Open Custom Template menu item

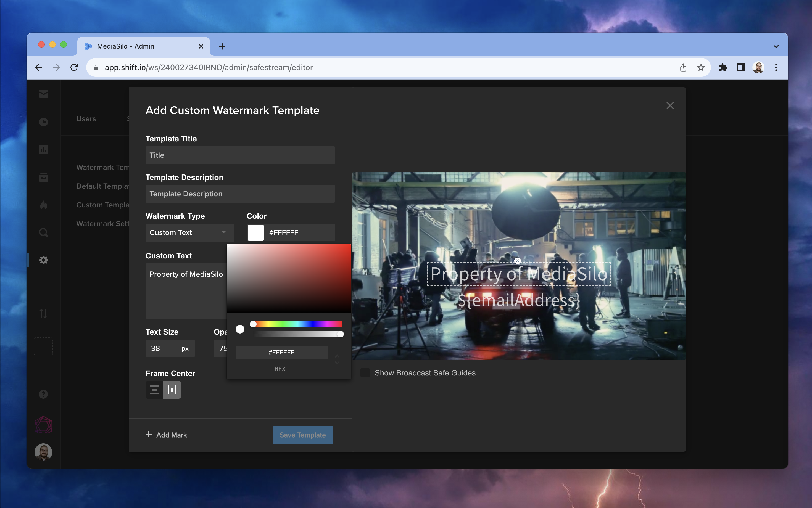coord(102,205)
